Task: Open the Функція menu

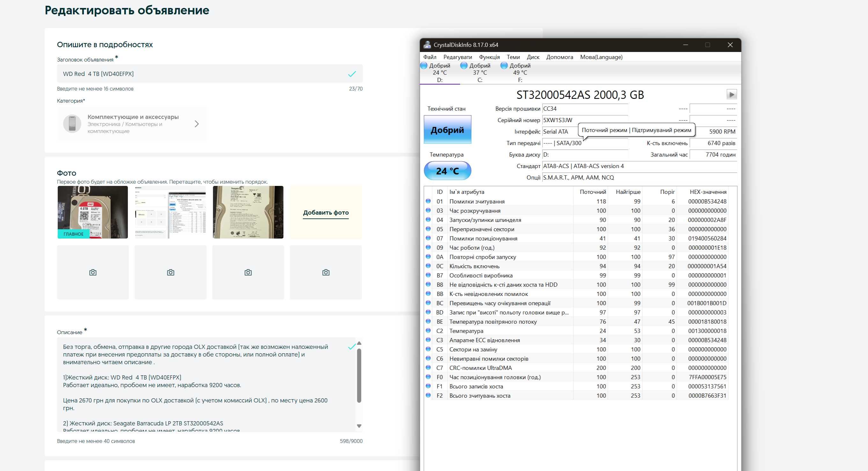Action: click(x=489, y=57)
